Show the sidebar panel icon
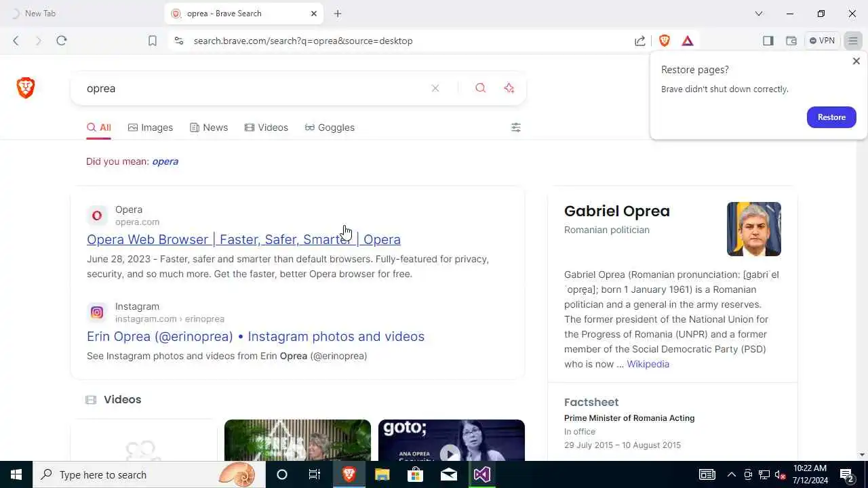This screenshot has width=868, height=488. click(x=768, y=41)
